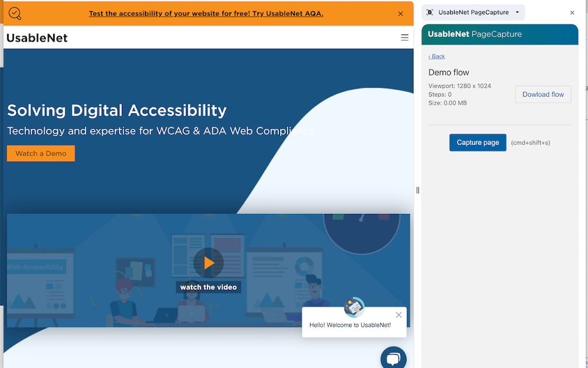The image size is (588, 368).
Task: Click the Hello! Welcome to UsableNet! message
Action: [x=350, y=325]
